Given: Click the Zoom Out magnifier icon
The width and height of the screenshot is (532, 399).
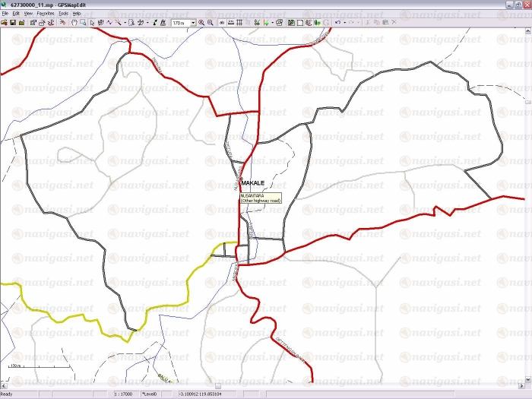Looking at the screenshot, I should [x=211, y=23].
